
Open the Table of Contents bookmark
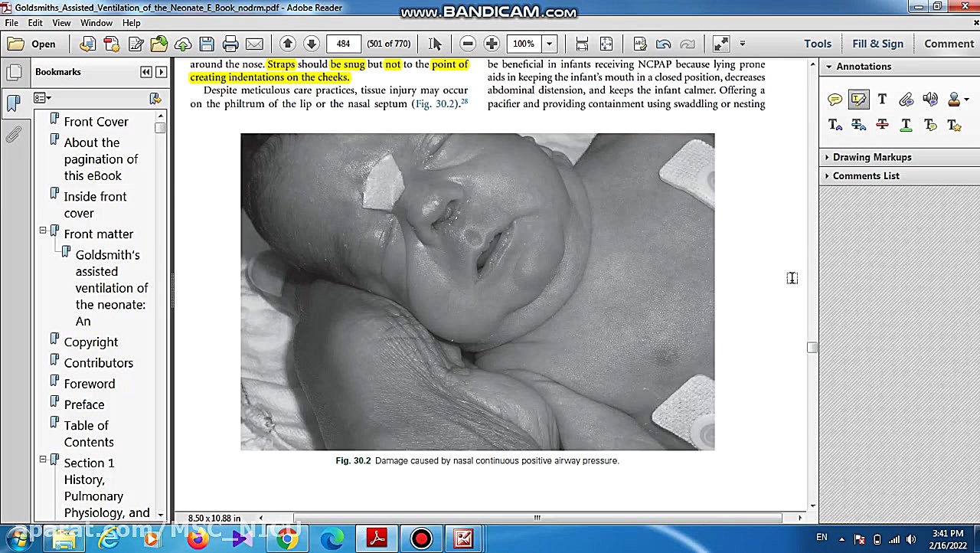point(87,434)
